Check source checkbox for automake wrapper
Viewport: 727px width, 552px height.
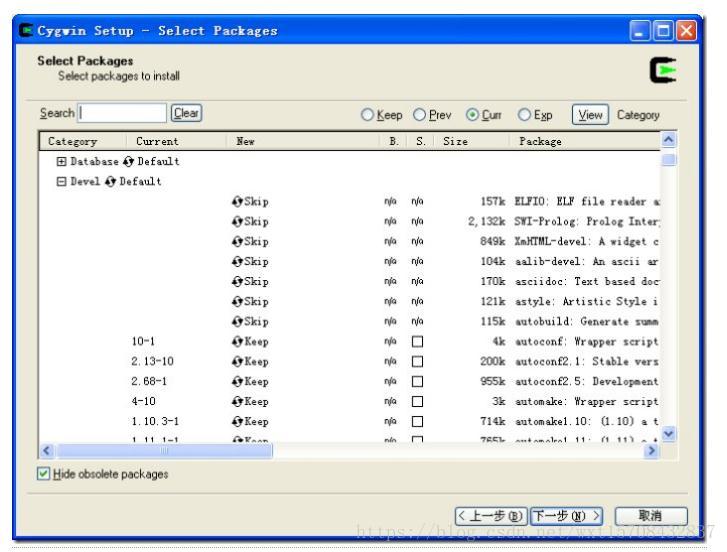point(417,401)
